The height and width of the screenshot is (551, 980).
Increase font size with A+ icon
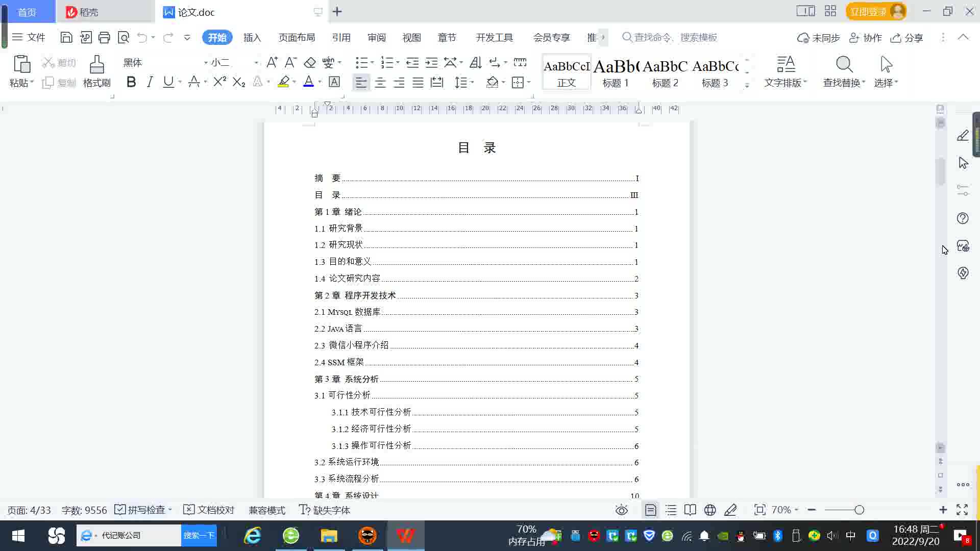272,62
